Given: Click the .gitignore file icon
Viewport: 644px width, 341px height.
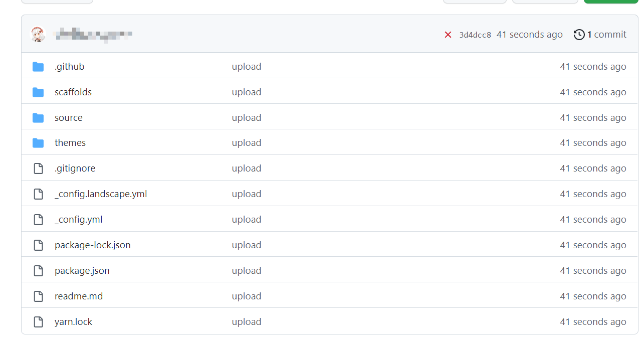Looking at the screenshot, I should (x=38, y=168).
